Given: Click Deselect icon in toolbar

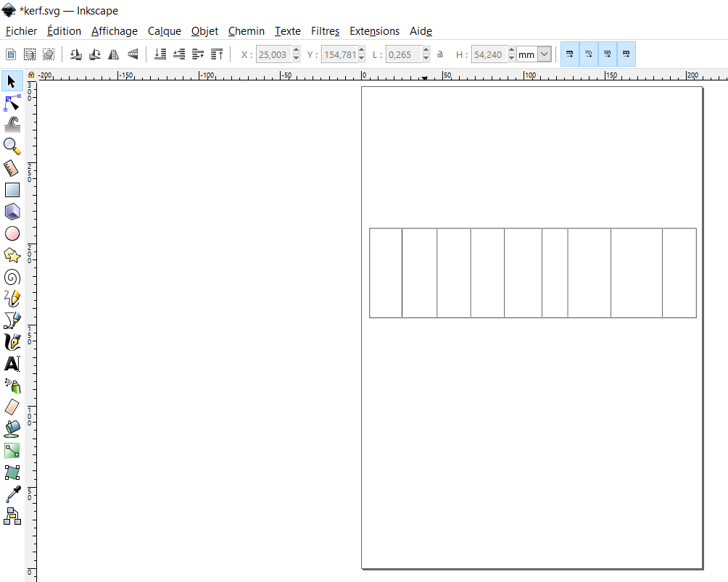Looking at the screenshot, I should (49, 54).
